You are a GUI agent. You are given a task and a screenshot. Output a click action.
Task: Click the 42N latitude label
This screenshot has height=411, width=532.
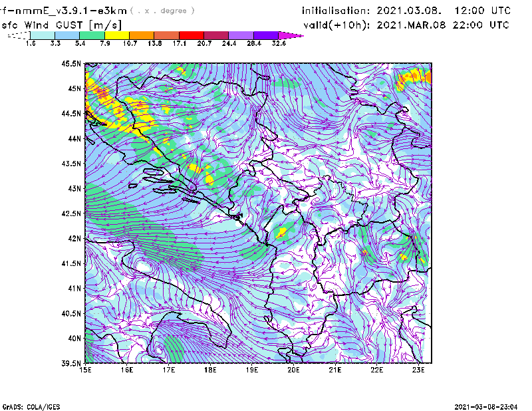click(x=74, y=239)
